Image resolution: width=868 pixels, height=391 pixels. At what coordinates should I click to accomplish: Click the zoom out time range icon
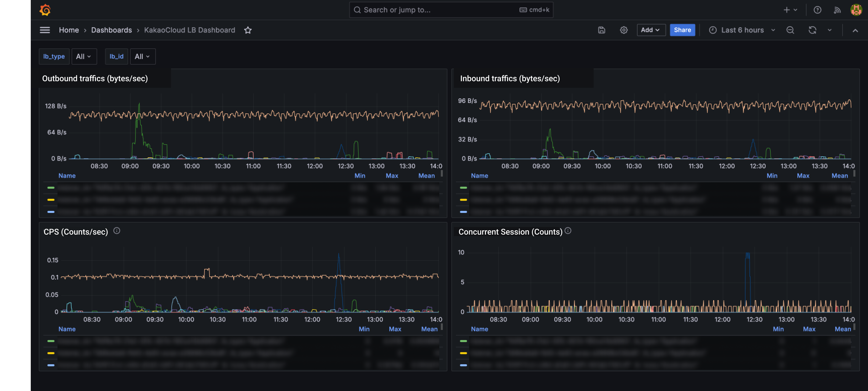pyautogui.click(x=790, y=30)
